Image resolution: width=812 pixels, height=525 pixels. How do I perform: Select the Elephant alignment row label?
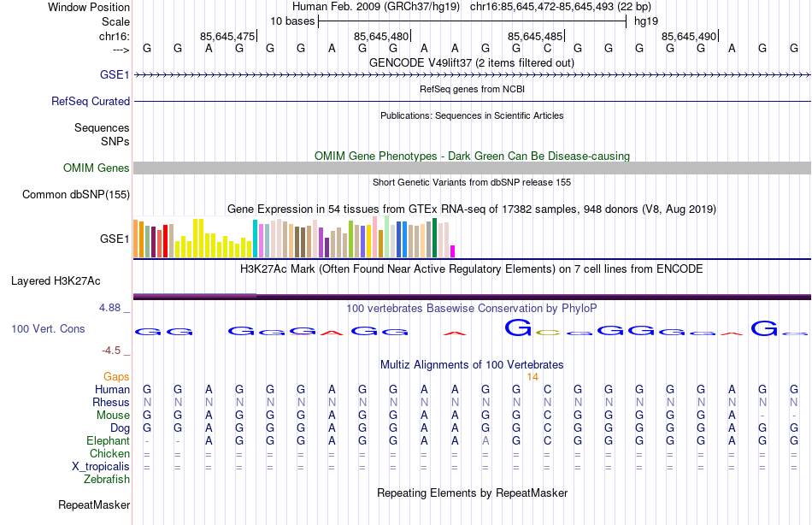[108, 440]
